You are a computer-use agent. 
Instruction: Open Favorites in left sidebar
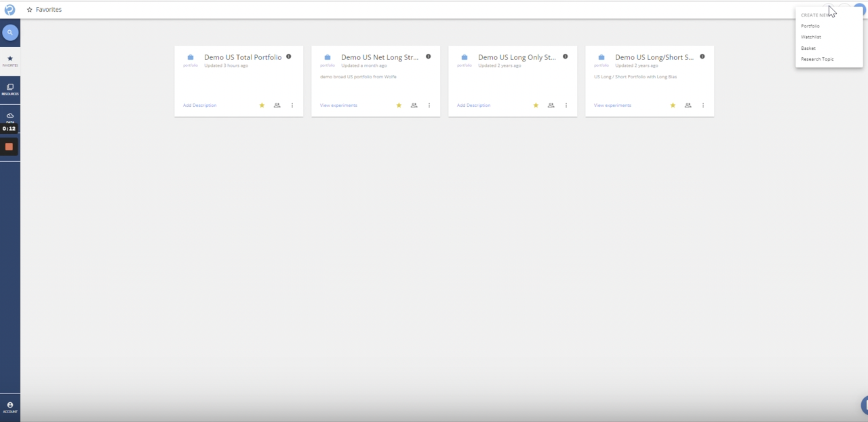tap(10, 61)
